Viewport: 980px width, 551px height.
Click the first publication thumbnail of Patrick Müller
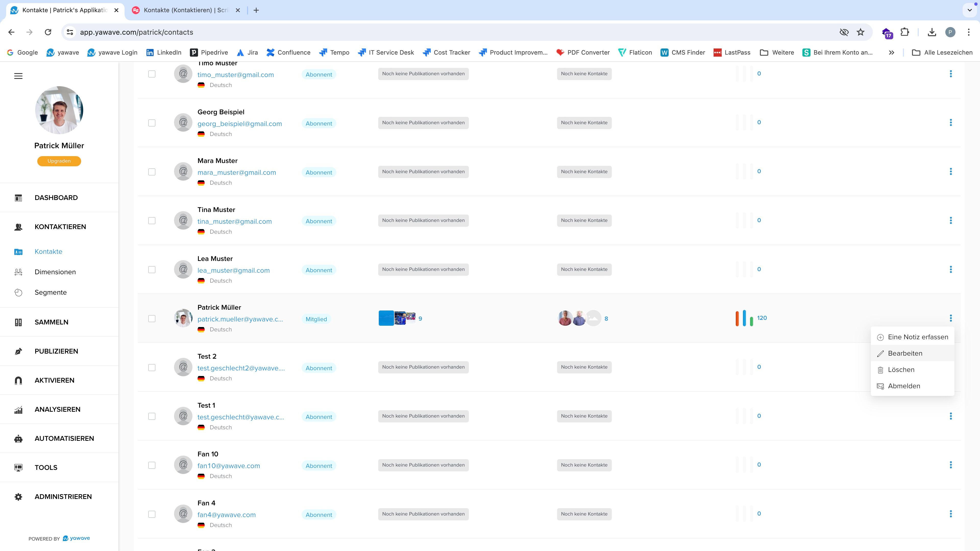(x=386, y=318)
